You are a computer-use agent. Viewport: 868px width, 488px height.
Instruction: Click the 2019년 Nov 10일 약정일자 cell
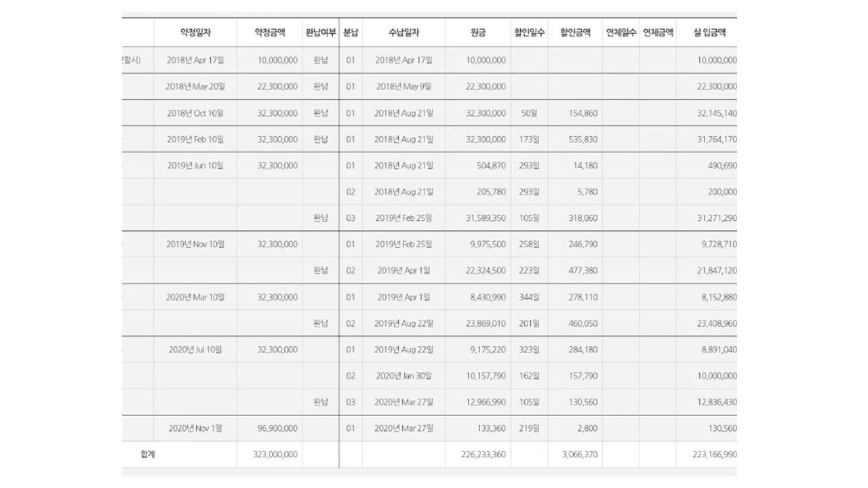(195, 245)
